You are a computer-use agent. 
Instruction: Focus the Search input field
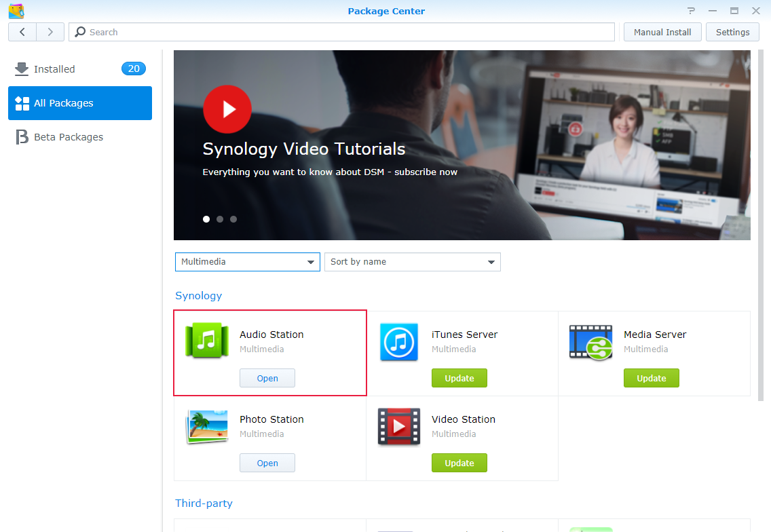342,32
